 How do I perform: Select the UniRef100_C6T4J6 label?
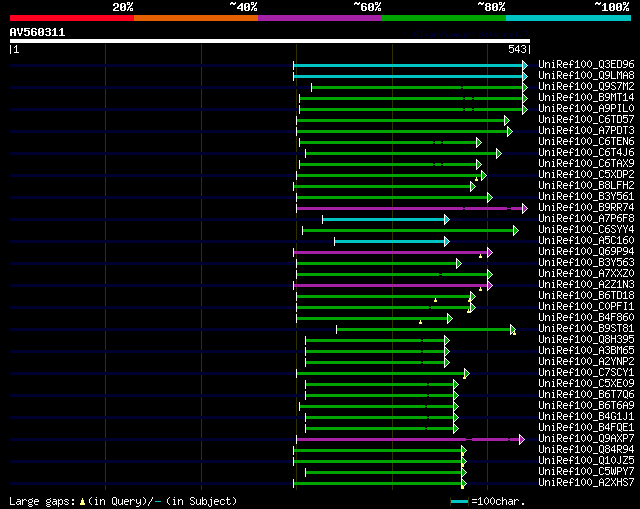(x=586, y=153)
